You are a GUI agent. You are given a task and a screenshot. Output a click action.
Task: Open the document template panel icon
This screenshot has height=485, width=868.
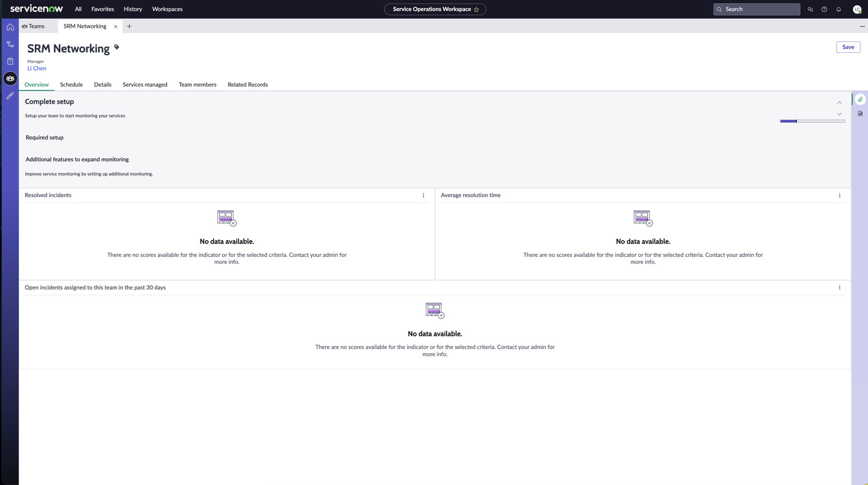point(860,114)
